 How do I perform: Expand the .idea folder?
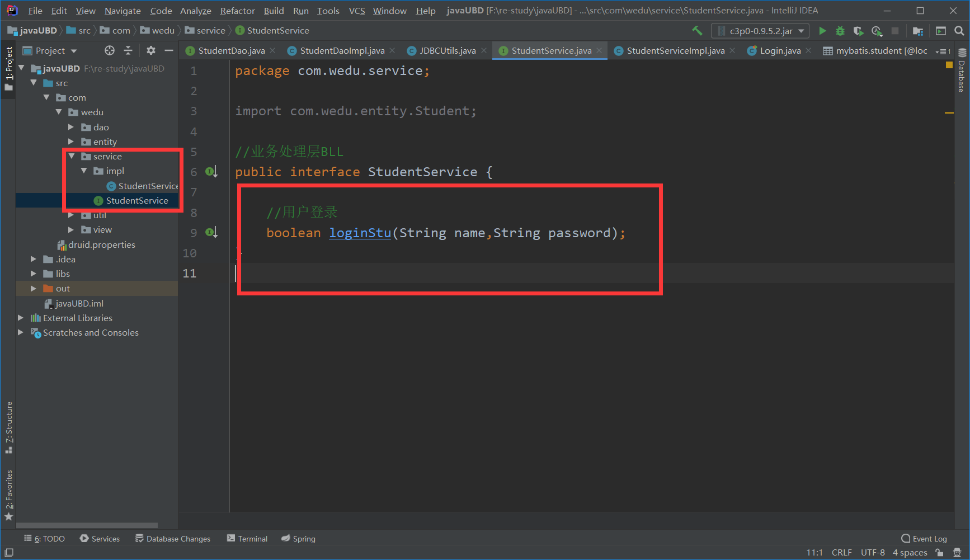[34, 259]
